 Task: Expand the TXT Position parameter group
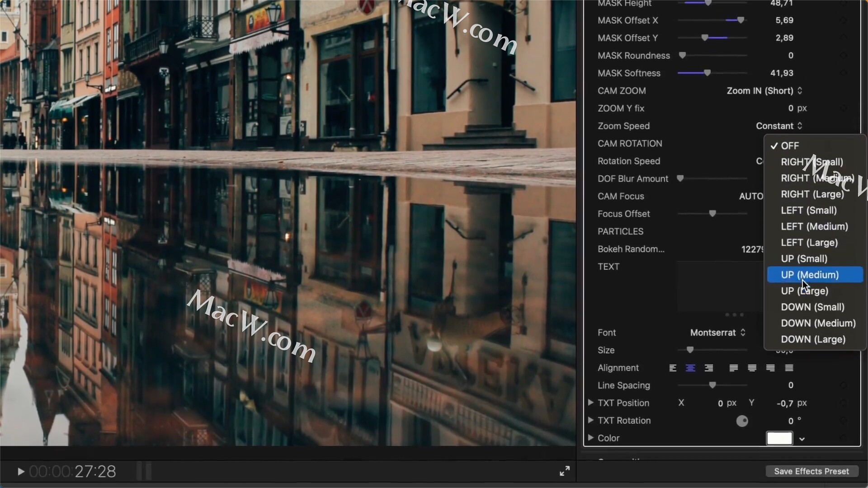point(591,403)
